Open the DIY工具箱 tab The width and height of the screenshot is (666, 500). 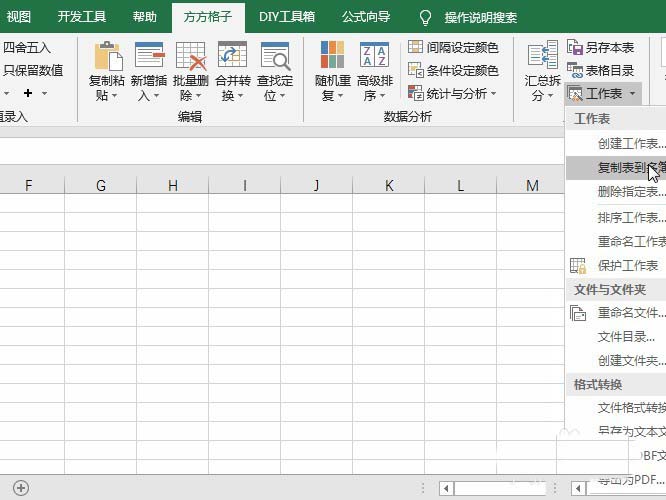pos(287,17)
